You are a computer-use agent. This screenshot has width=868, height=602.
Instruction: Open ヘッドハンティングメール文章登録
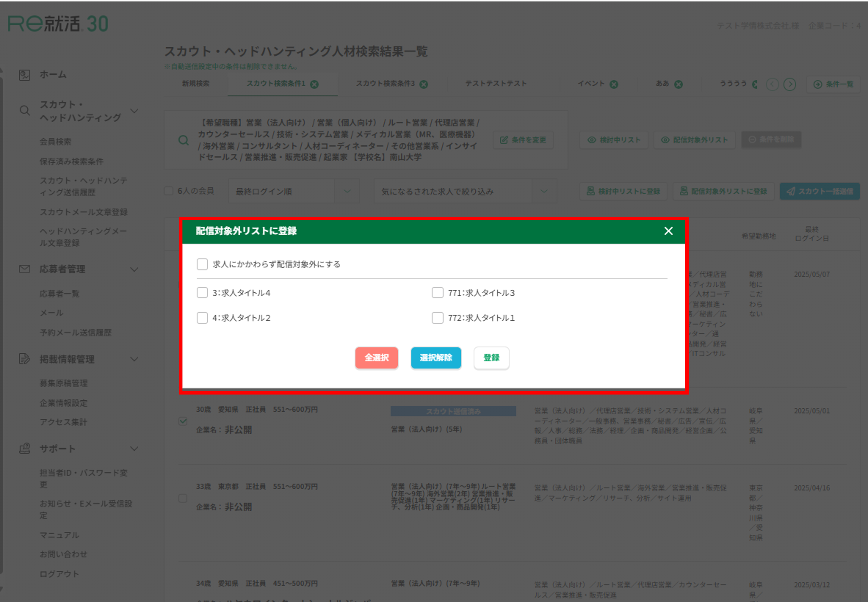[83, 237]
